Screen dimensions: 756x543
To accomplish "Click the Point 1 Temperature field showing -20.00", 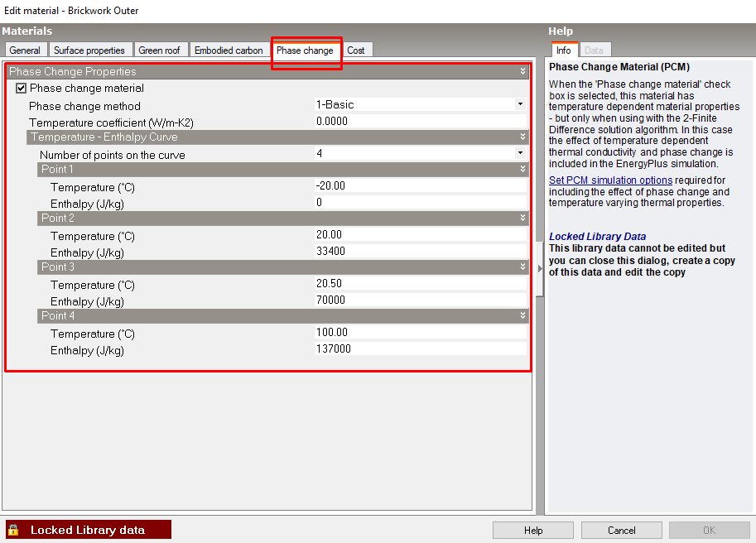I will [x=421, y=186].
